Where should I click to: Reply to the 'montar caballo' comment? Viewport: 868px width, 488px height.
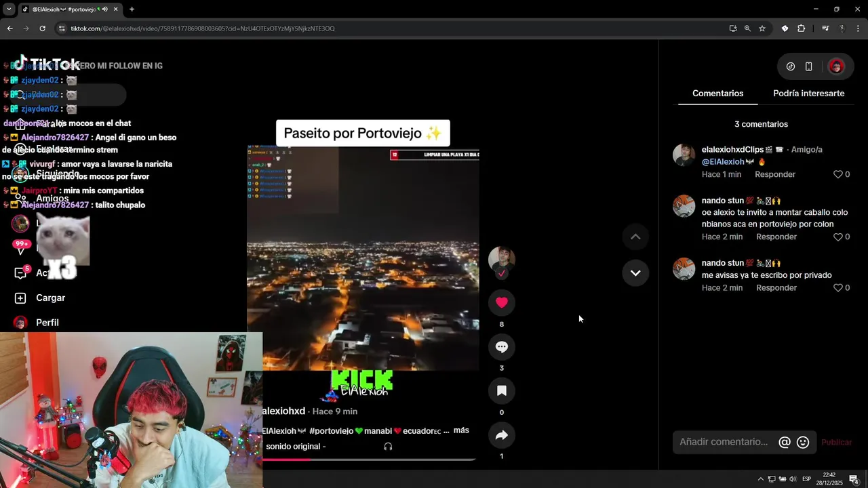tap(776, 237)
